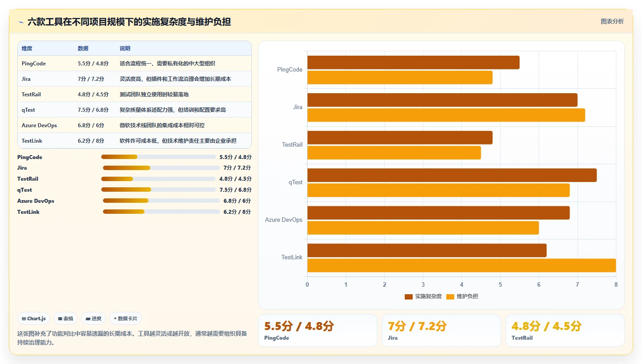
Task: Click the 5.5分 / 4.8分 value next to PingCode progress bar
Action: click(236, 157)
